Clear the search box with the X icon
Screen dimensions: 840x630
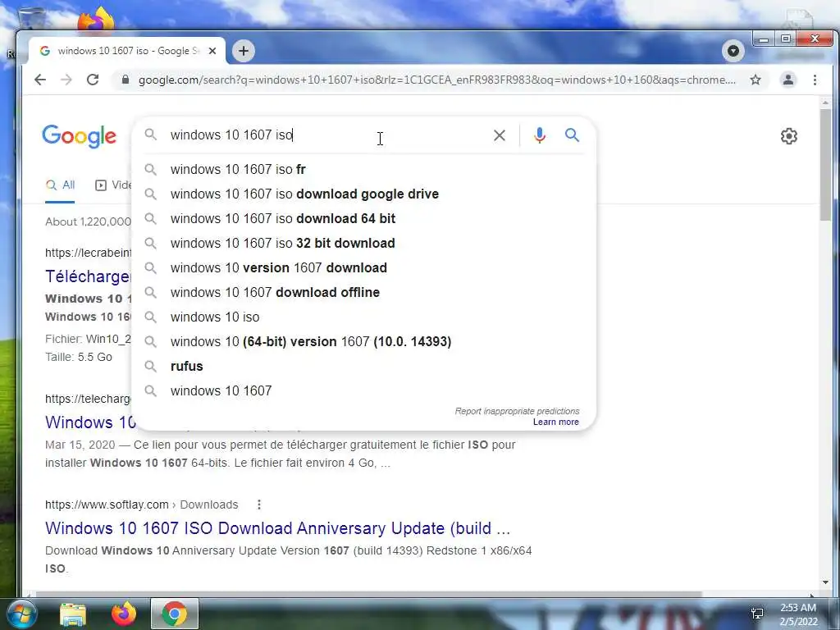pos(500,135)
